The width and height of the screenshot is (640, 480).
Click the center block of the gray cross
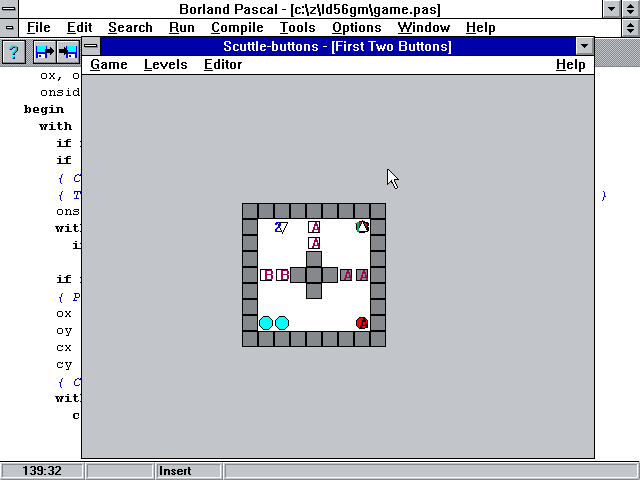[314, 275]
